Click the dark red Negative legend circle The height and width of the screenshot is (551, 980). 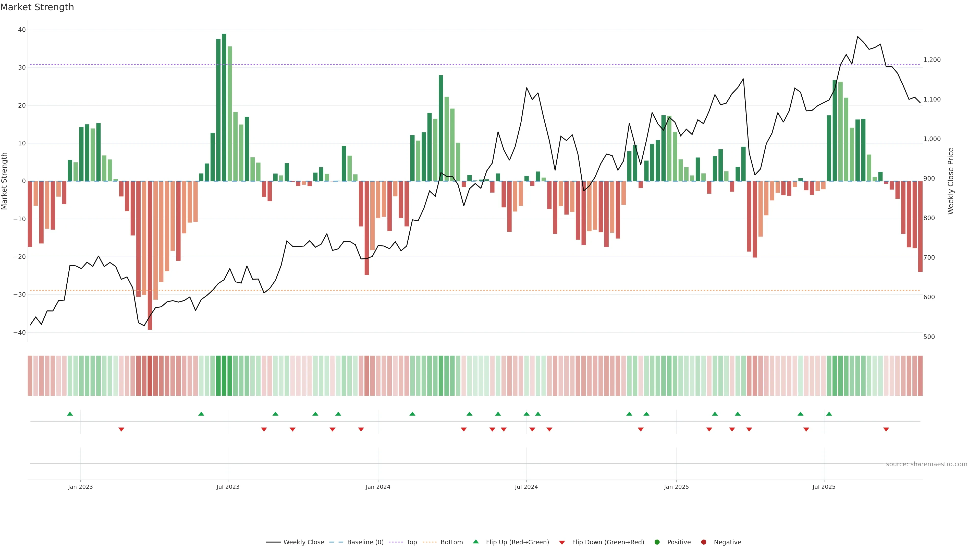pos(703,542)
